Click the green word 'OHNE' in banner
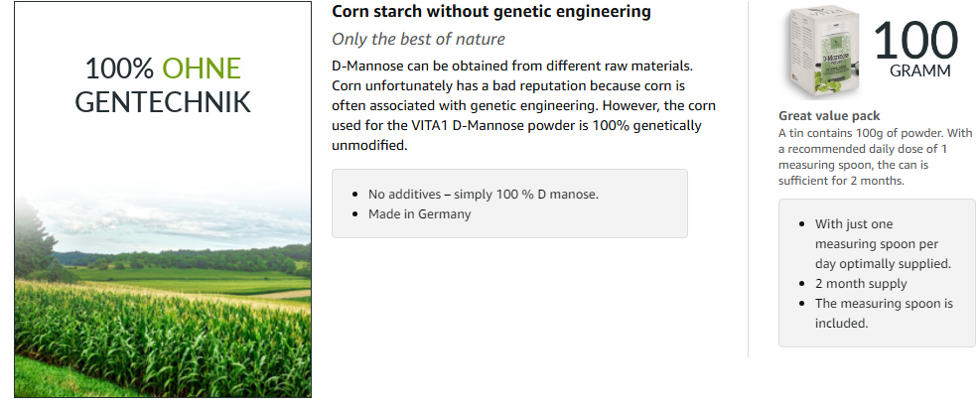The width and height of the screenshot is (980, 410). [x=202, y=68]
